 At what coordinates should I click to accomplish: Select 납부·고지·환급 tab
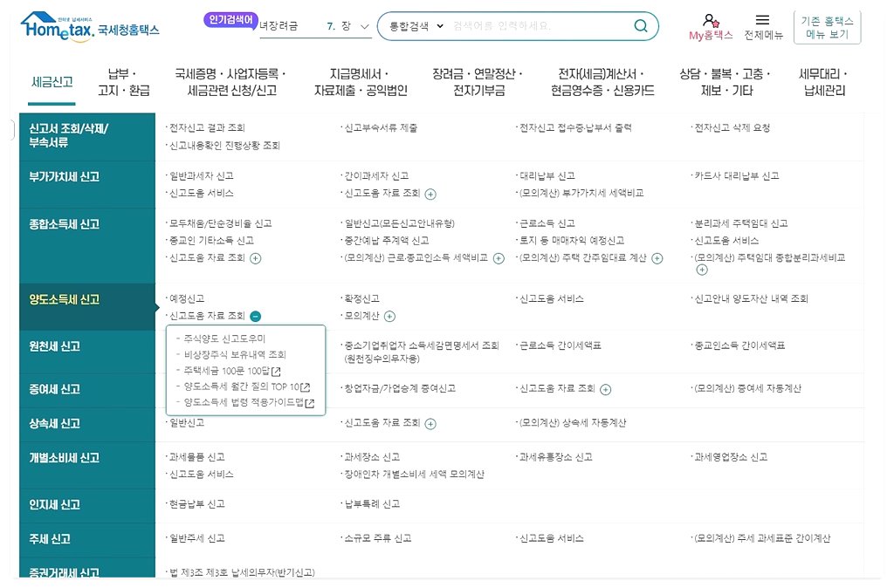(x=123, y=82)
